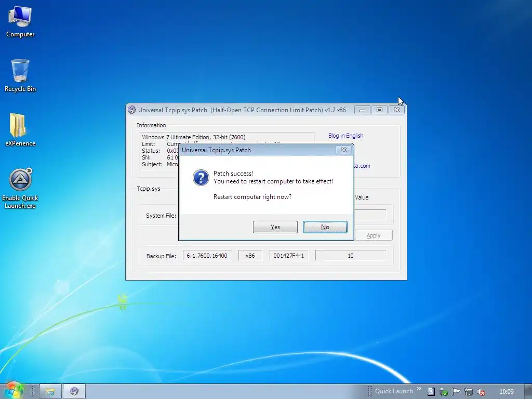The image size is (532, 399).
Task: Select the Backup File limit value field 10
Action: point(351,256)
